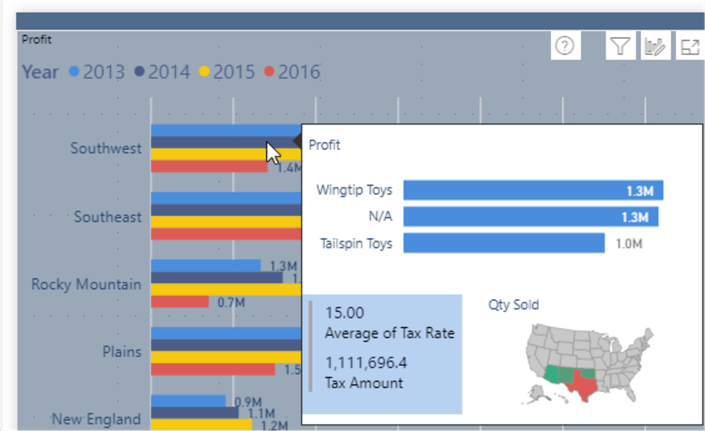This screenshot has height=431, width=705.
Task: Click the personalize visual chart-pencil icon
Action: 656,46
